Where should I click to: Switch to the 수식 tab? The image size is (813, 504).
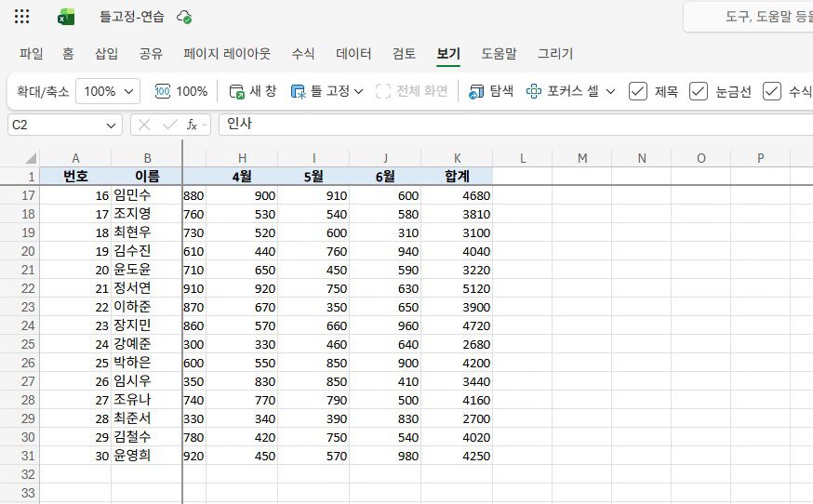[303, 53]
